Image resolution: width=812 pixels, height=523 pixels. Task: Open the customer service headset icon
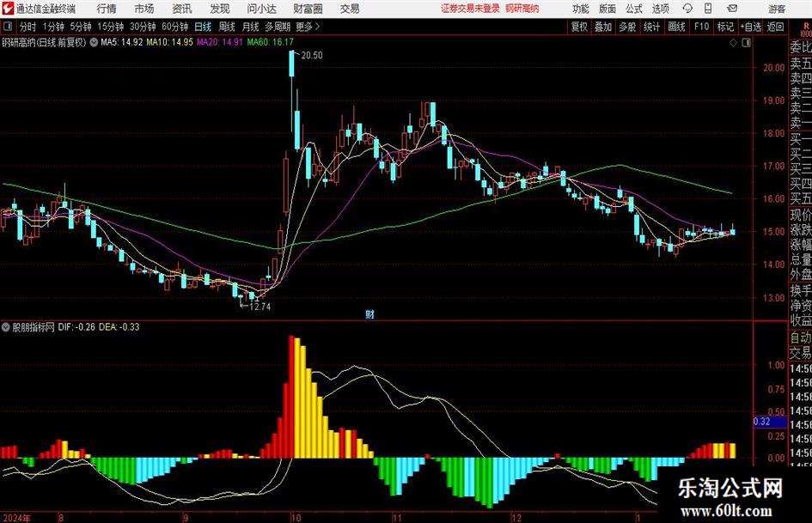tap(687, 9)
